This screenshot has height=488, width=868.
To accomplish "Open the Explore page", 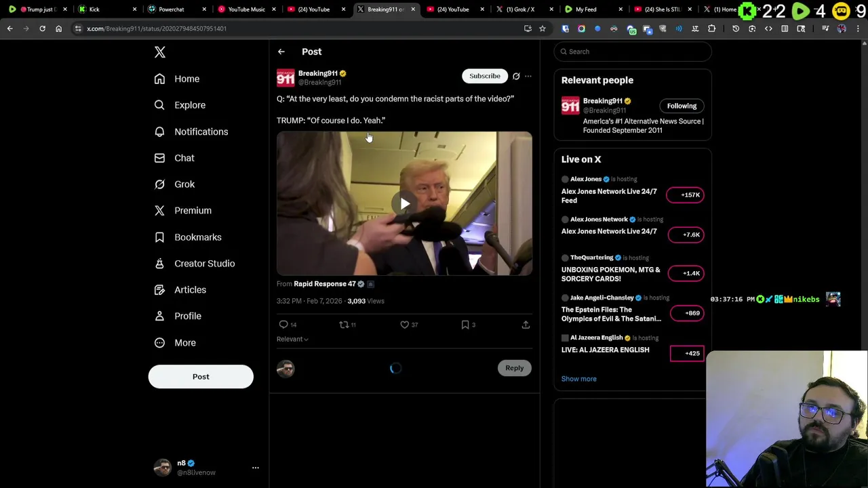I will (x=180, y=105).
